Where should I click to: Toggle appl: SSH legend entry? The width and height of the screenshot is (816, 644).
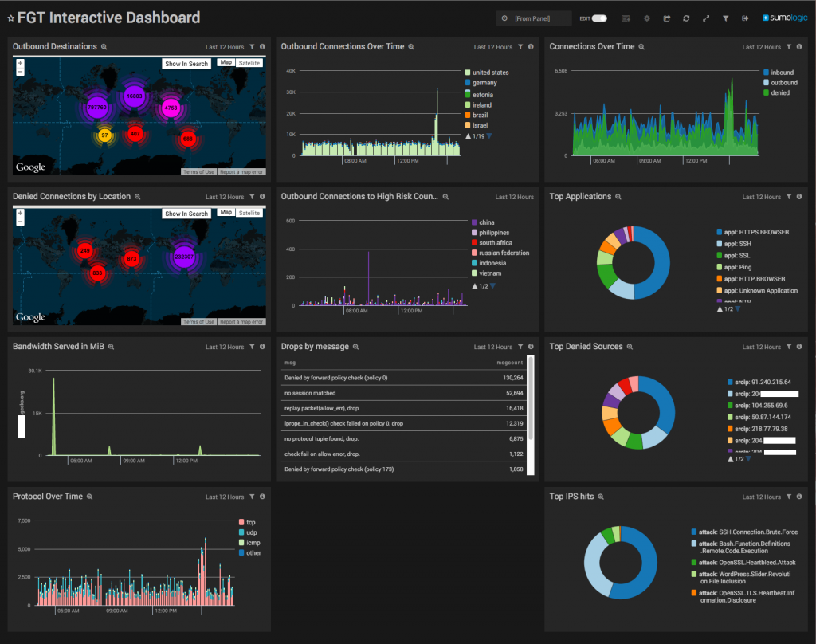pos(734,244)
